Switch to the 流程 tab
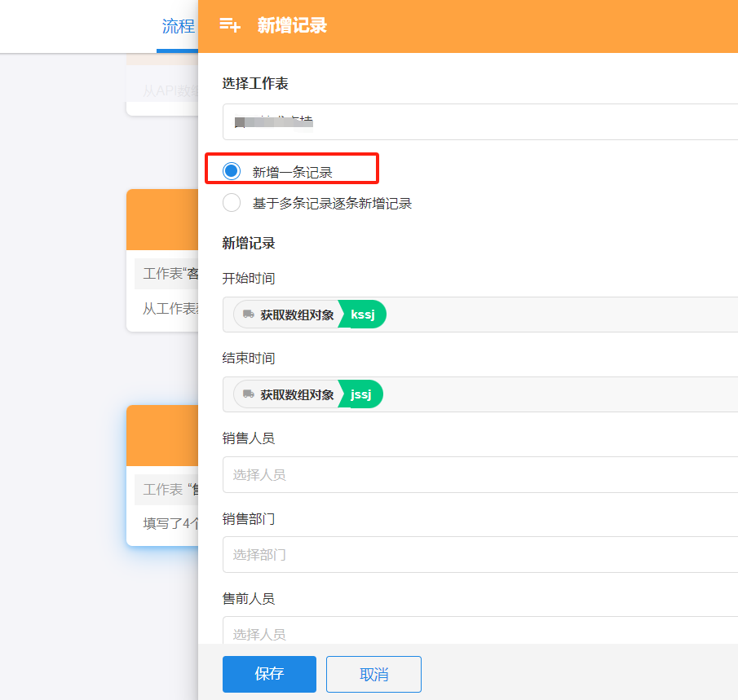Image resolution: width=738 pixels, height=700 pixels. [178, 26]
